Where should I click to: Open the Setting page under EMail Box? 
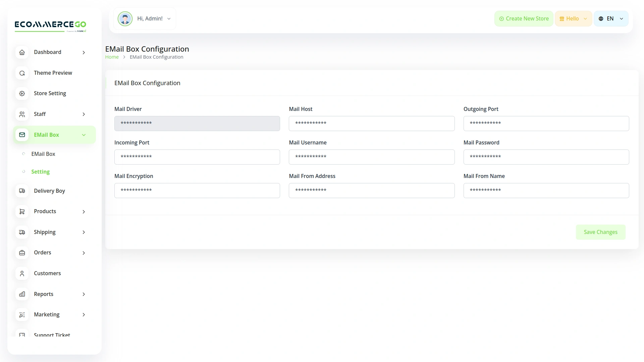click(x=41, y=171)
